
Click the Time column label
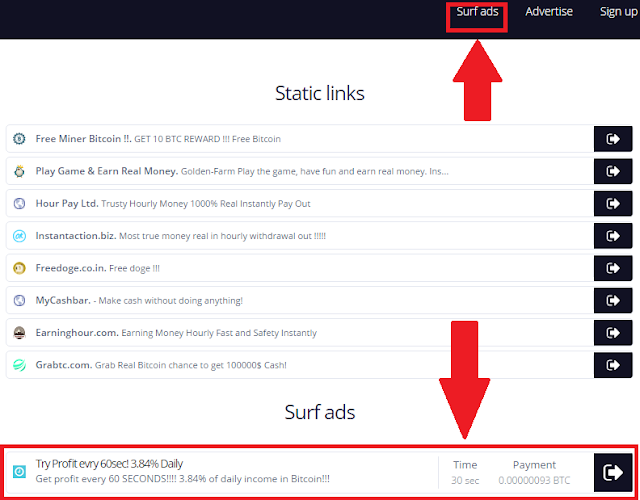pos(465,465)
